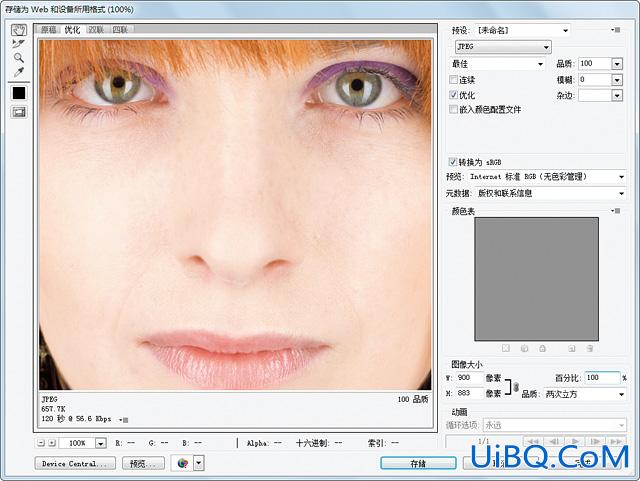Viewport: 640px width, 481px height.
Task: Open the optimize panel flyout menu beside 预设
Action: (616, 30)
